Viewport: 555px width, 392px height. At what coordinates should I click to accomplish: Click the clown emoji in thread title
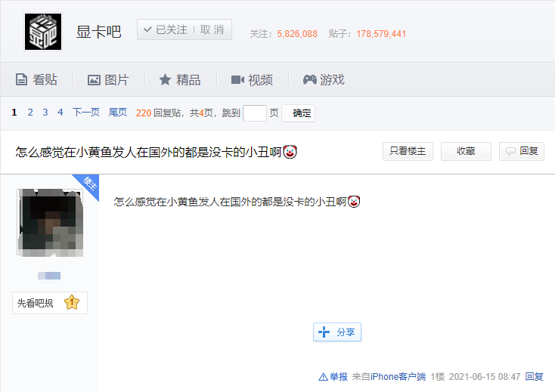[x=290, y=152]
